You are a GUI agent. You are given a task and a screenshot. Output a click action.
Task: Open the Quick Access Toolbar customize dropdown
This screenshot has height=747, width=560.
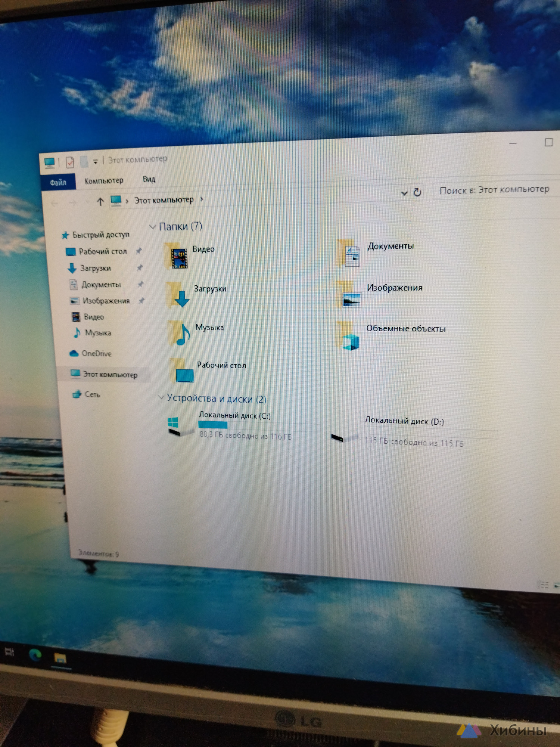click(x=96, y=162)
